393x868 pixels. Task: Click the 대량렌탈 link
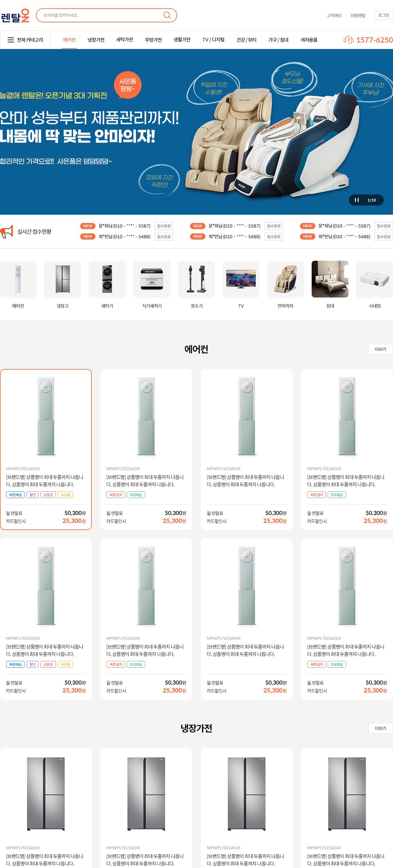[358, 16]
